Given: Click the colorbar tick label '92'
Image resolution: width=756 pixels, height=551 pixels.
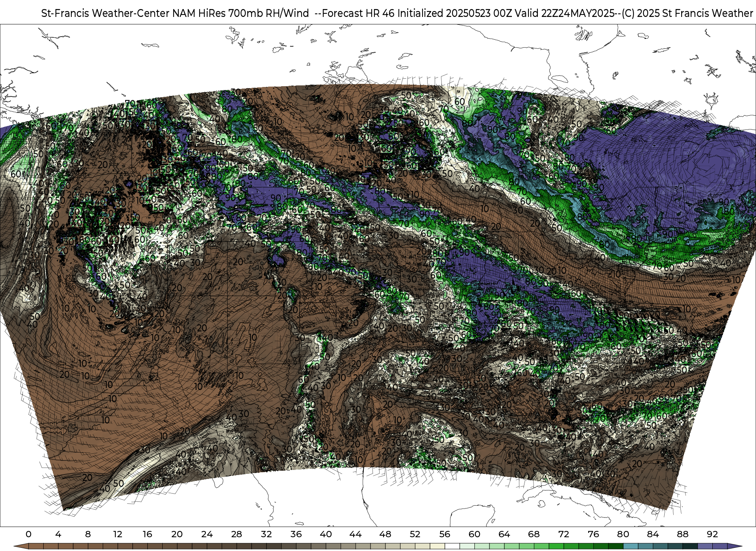Looking at the screenshot, I should tap(712, 534).
